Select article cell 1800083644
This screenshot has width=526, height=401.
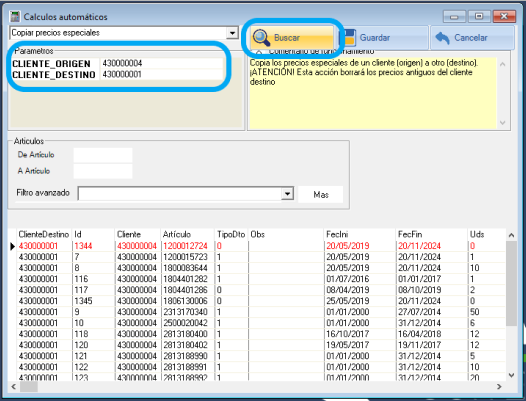(187, 268)
